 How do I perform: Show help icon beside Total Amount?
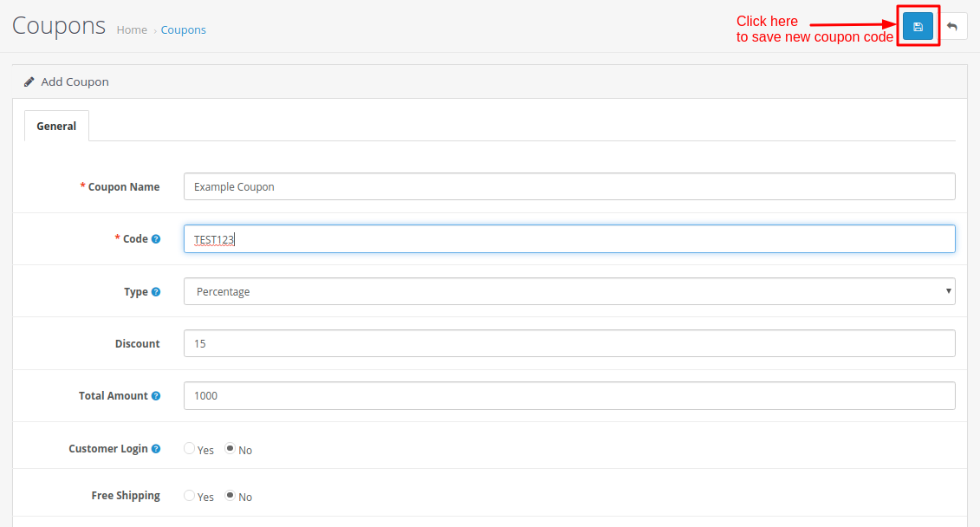tap(156, 396)
